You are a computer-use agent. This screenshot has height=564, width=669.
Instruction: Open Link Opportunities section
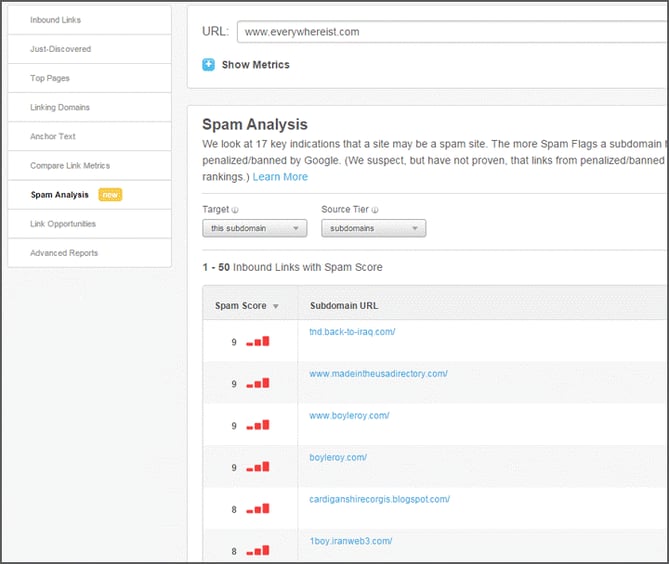tap(90, 224)
